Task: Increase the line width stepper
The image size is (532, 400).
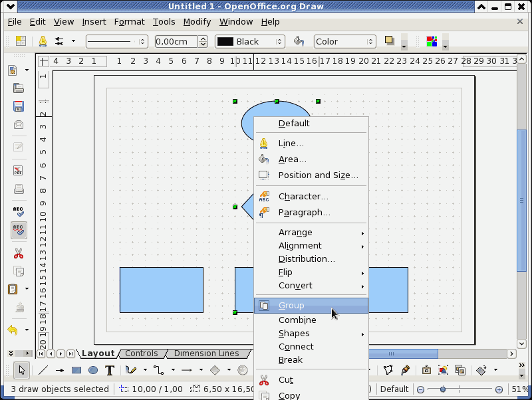Action: click(x=203, y=39)
